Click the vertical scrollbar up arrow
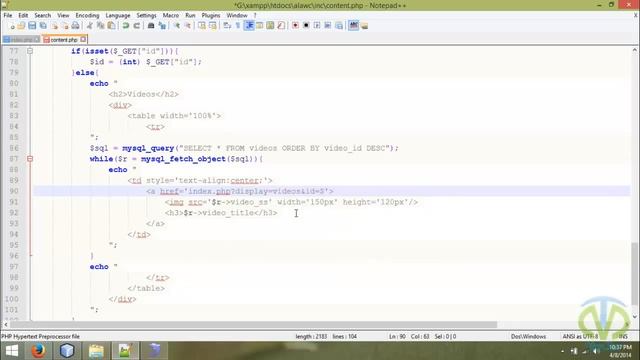The width and height of the screenshot is (640, 360). click(635, 50)
